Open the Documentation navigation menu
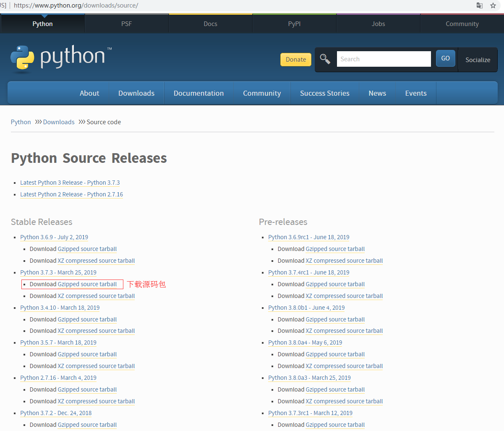 pos(198,93)
